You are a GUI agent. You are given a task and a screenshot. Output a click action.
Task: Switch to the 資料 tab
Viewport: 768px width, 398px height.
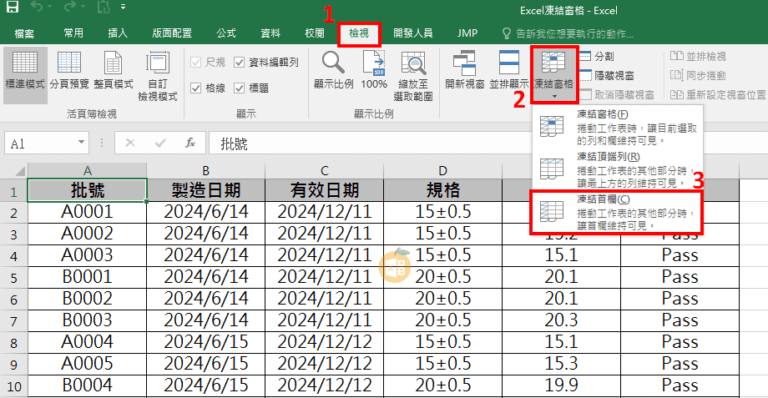click(x=270, y=33)
